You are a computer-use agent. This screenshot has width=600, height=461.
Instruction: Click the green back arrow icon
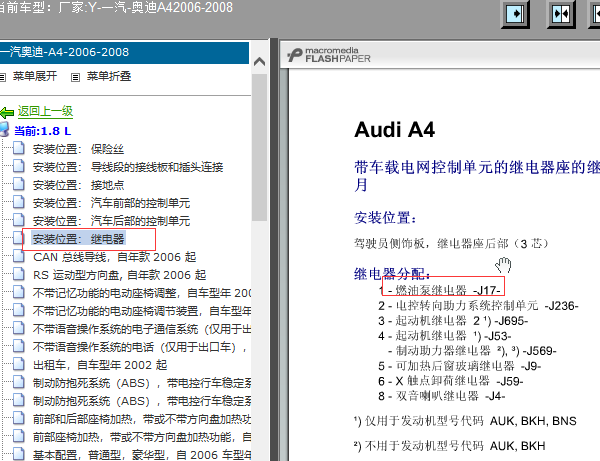click(7, 112)
